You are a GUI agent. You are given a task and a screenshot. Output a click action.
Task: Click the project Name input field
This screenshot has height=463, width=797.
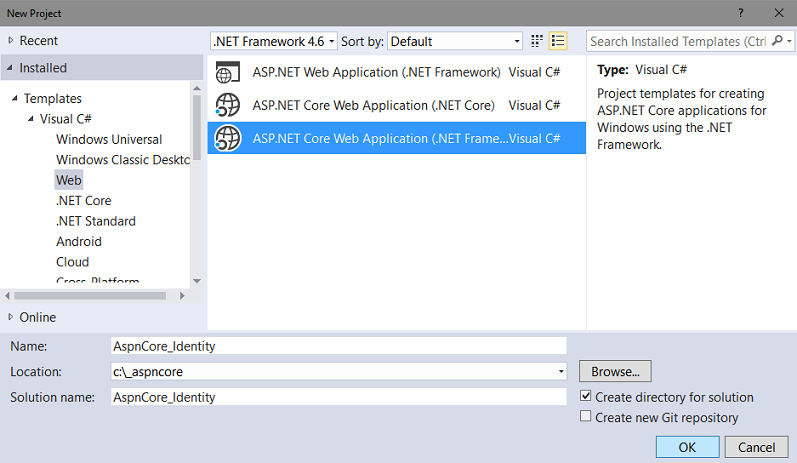click(x=339, y=346)
